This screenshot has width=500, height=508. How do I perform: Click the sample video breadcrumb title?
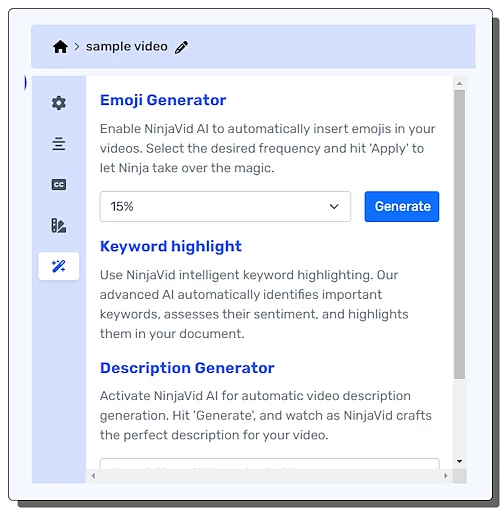tap(127, 47)
